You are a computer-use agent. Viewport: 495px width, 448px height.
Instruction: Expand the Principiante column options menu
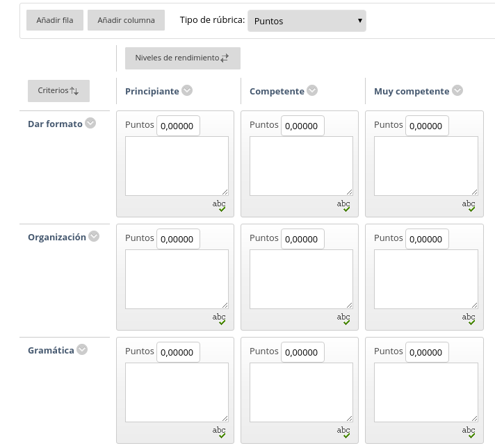187,90
